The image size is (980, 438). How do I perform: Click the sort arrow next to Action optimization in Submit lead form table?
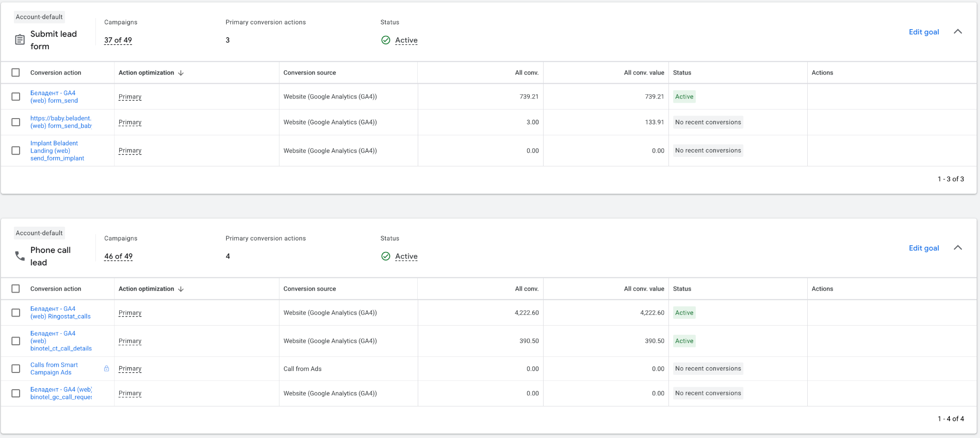click(181, 73)
